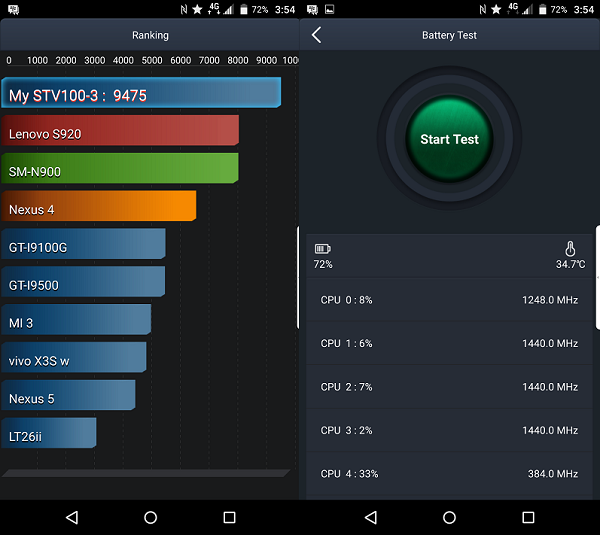The image size is (600, 535).
Task: Select the SM-N900 ranking bar
Action: (x=120, y=168)
